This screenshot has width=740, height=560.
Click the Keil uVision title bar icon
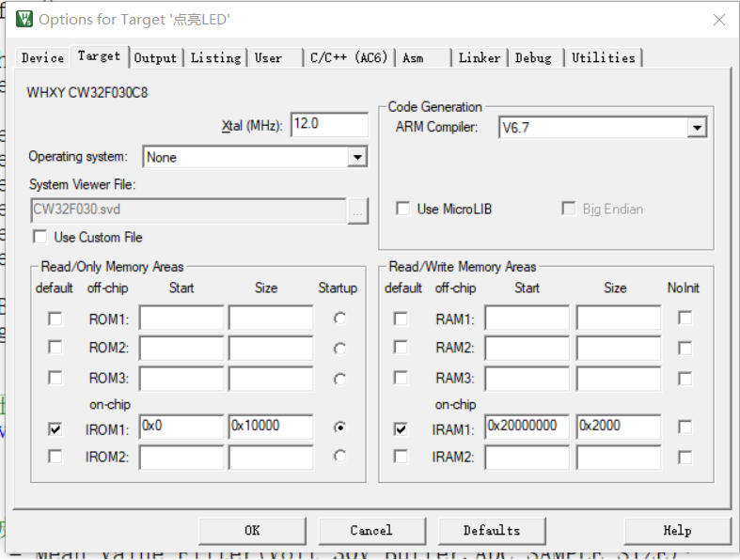(24, 20)
